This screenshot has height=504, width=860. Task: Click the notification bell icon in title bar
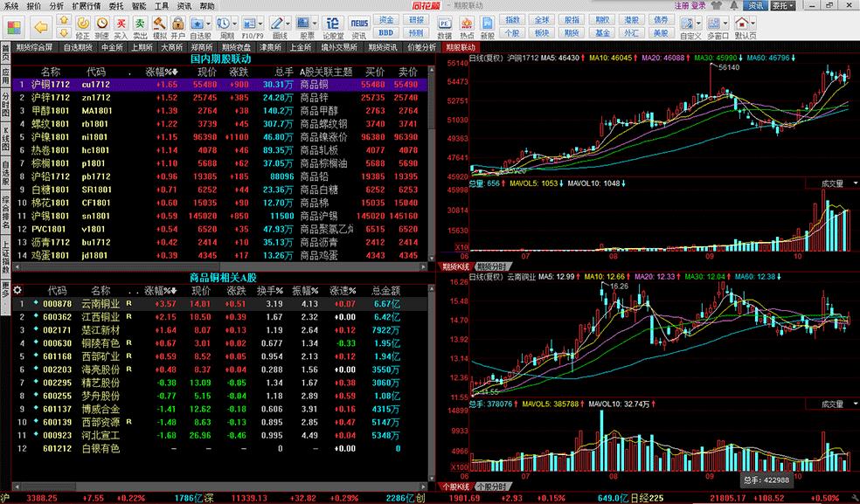(734, 5)
